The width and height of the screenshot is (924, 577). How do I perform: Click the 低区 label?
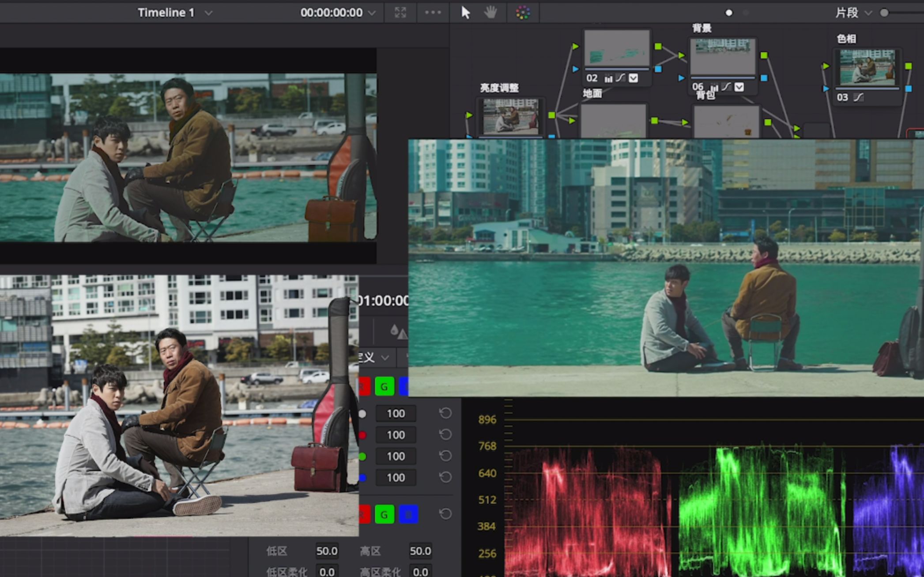(x=277, y=551)
